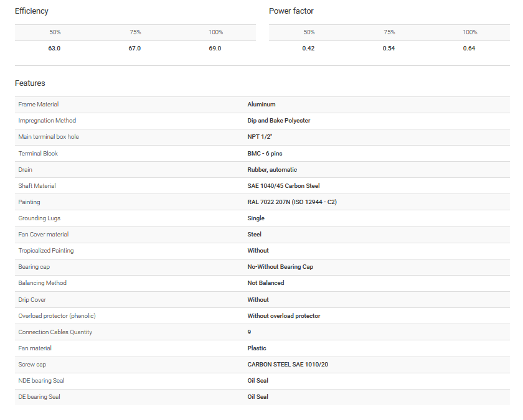This screenshot has height=420, width=523.
Task: Select the 63.0 efficiency value
Action: (54, 49)
